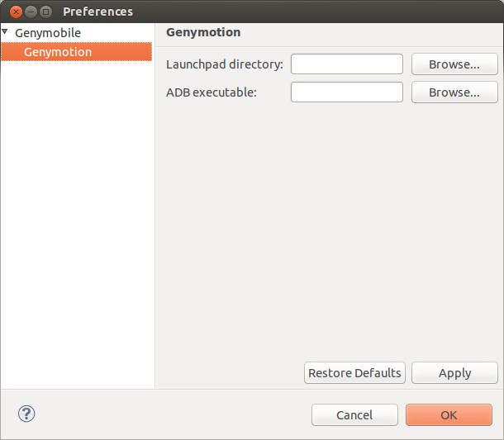The image size is (504, 440).
Task: Focus the ADB executable text field
Action: point(347,92)
